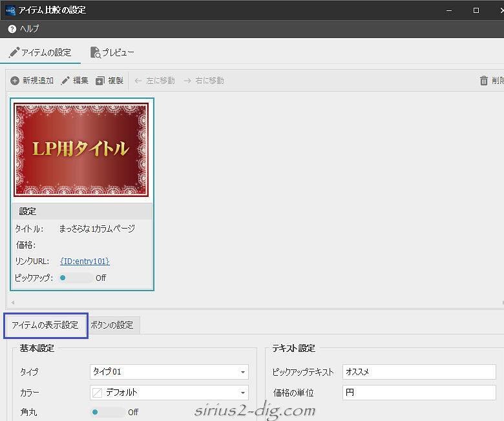Click the Duplicate (複製) icon
Screen dimensions: 504x421
[100, 81]
